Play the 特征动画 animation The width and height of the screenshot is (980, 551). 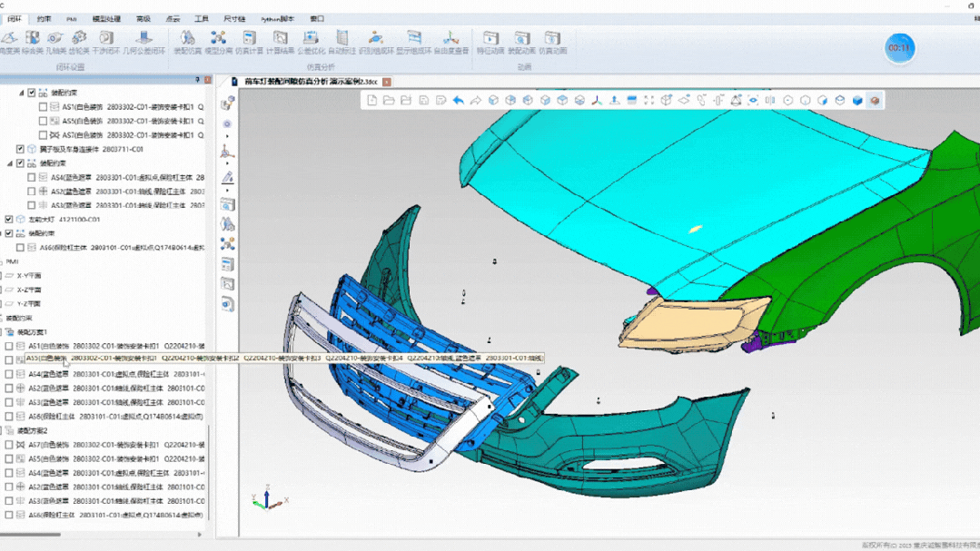490,42
